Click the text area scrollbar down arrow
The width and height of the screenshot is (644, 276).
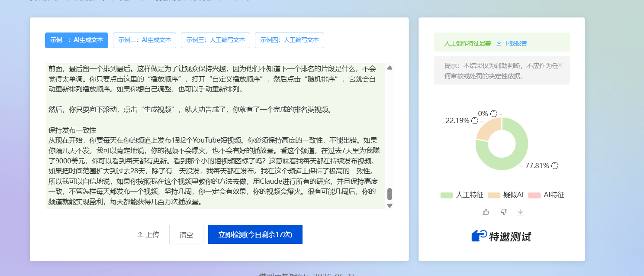(390, 206)
